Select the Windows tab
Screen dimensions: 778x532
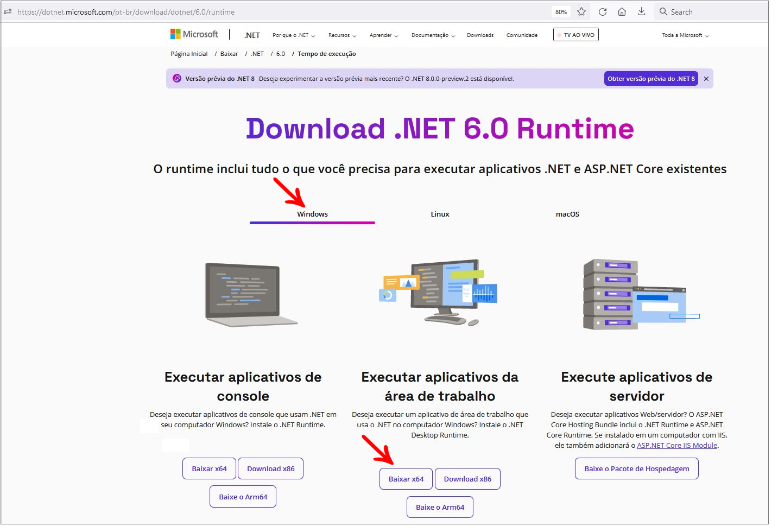pos(312,214)
